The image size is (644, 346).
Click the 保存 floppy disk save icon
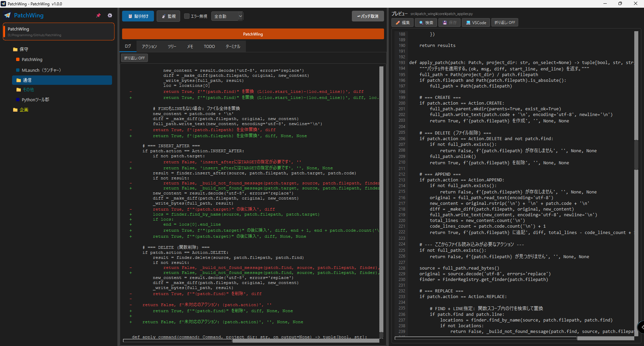click(449, 22)
